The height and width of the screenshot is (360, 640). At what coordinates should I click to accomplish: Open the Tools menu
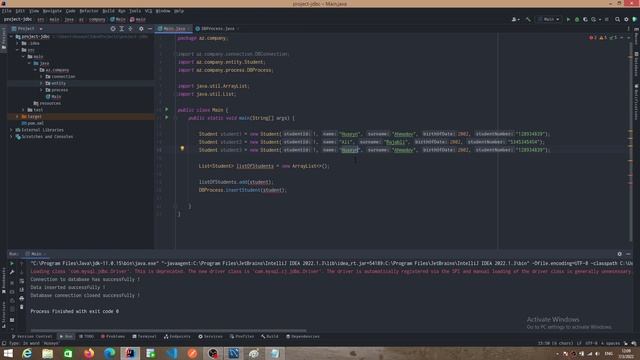pos(135,11)
